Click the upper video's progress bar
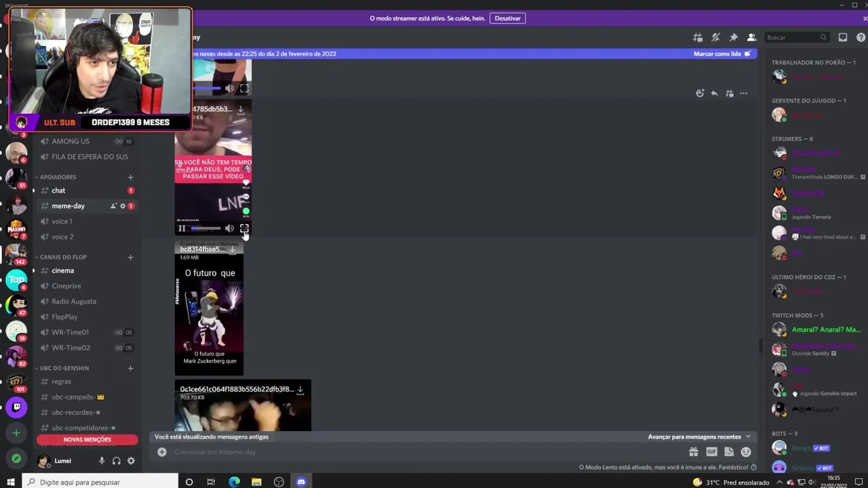 tap(206, 88)
